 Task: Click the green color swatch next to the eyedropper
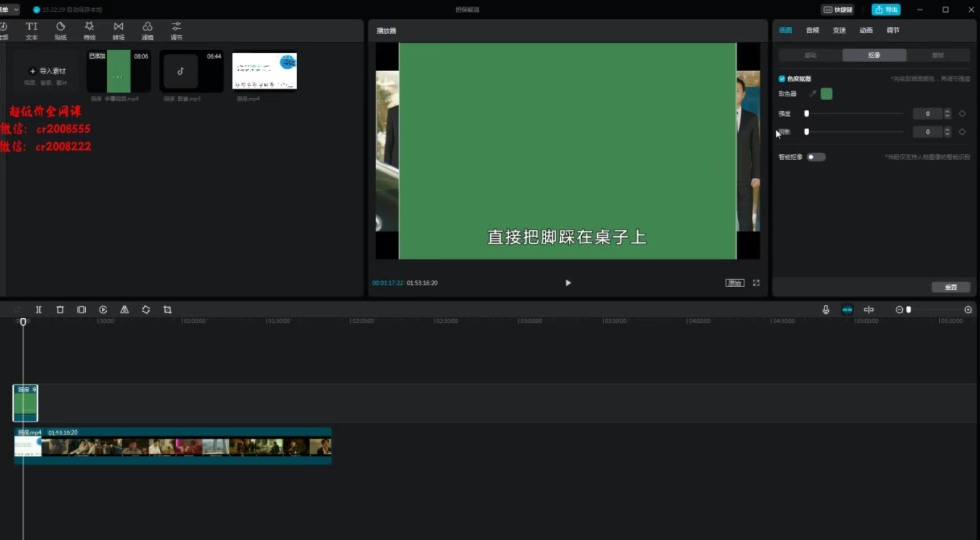click(x=826, y=94)
